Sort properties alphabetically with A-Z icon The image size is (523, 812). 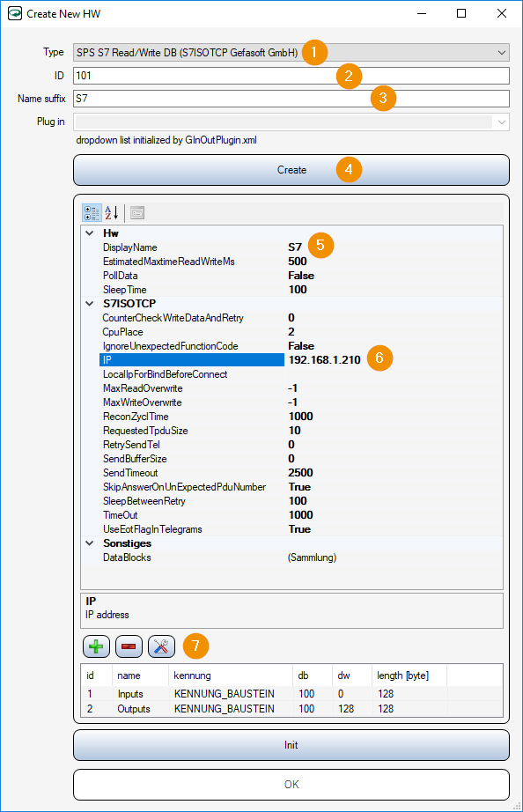point(112,212)
